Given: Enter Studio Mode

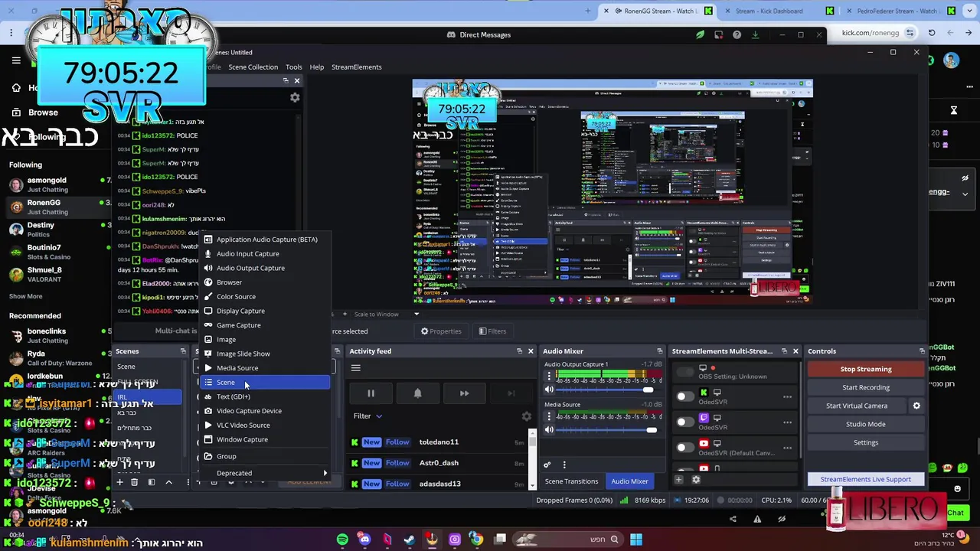Looking at the screenshot, I should (866, 424).
